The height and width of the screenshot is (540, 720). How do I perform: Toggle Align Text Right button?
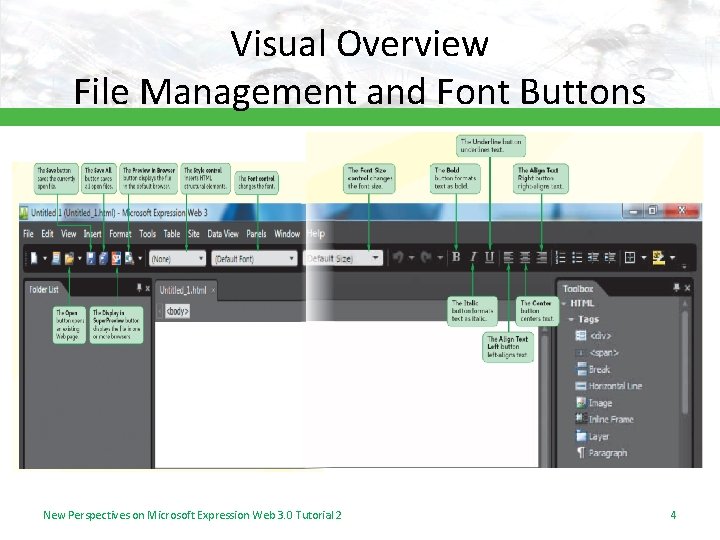point(542,258)
